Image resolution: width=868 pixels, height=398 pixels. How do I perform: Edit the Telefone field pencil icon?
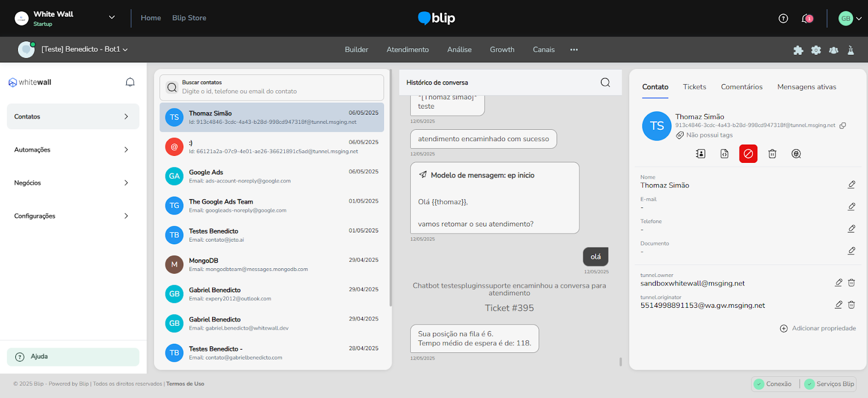(851, 229)
